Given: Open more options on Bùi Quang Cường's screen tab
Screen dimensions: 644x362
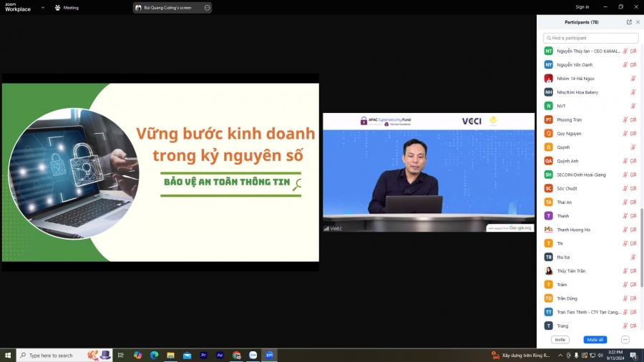Looking at the screenshot, I should pos(208,8).
